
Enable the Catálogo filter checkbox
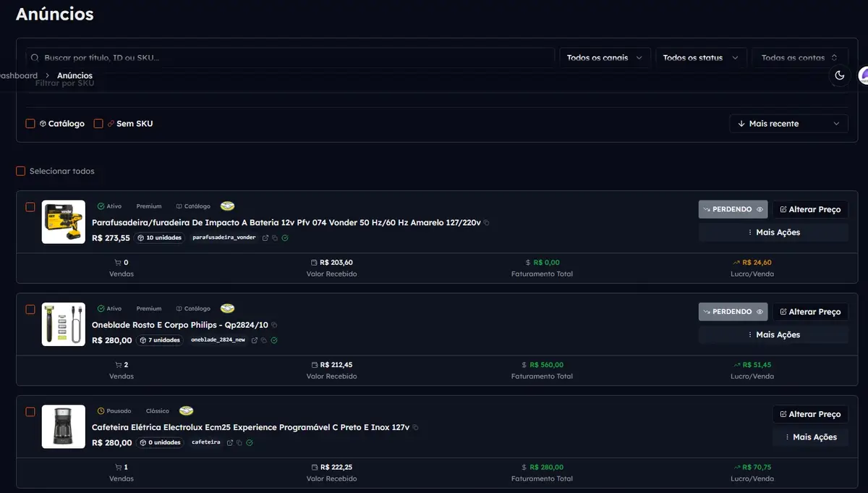point(30,124)
